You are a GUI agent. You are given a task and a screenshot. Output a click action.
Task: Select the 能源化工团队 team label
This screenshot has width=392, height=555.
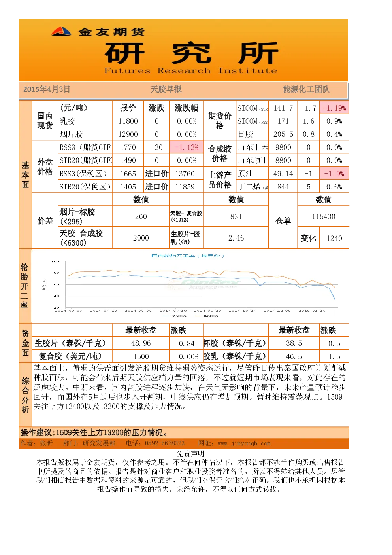(x=306, y=89)
